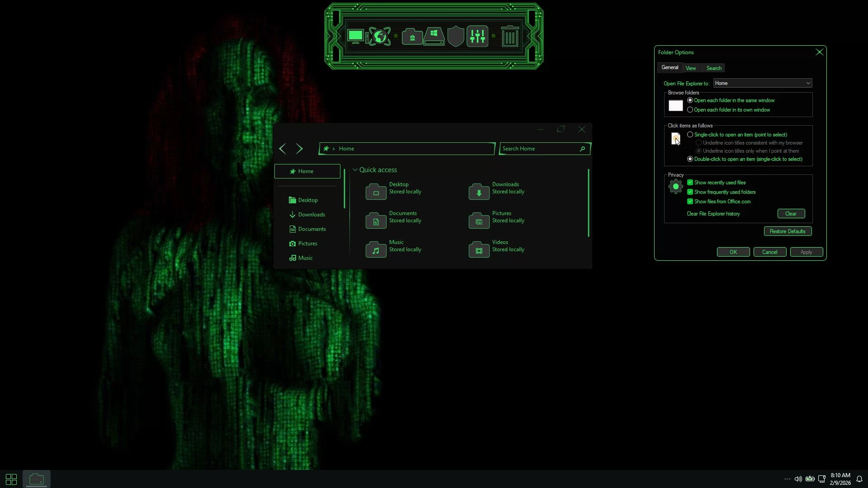Click the shield security dock icon
868x488 pixels.
point(456,36)
